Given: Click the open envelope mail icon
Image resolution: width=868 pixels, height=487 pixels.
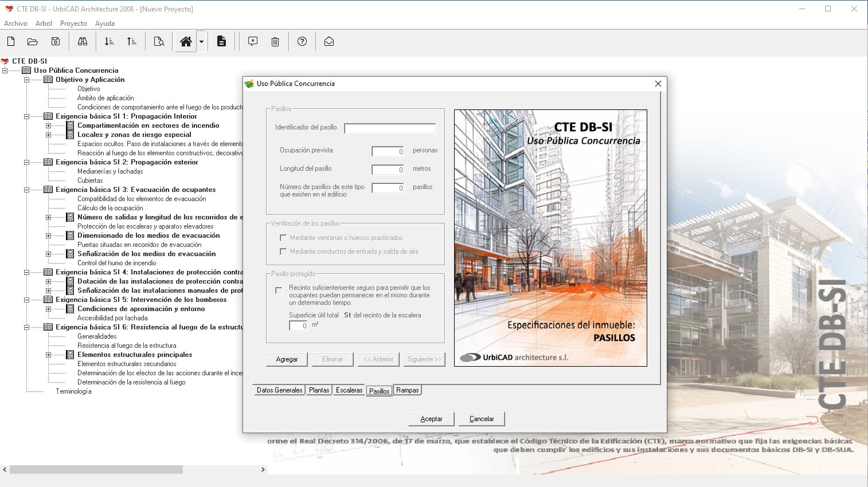Looking at the screenshot, I should [329, 41].
